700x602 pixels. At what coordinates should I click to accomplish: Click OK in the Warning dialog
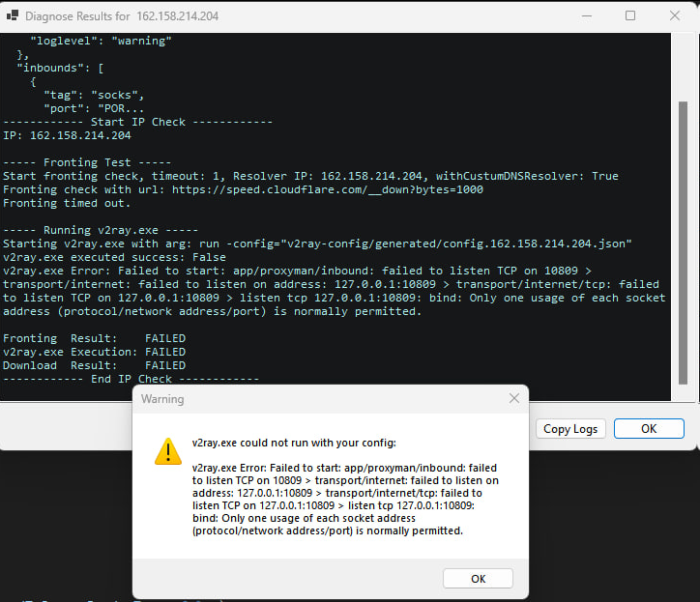[x=478, y=579]
